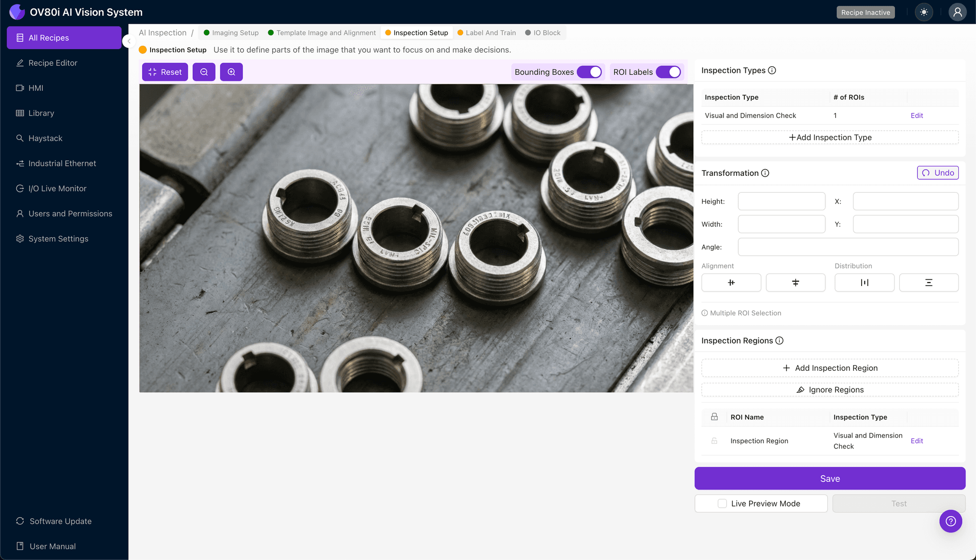This screenshot has height=560, width=976.
Task: Expand Add Inspection Type row
Action: tap(830, 137)
